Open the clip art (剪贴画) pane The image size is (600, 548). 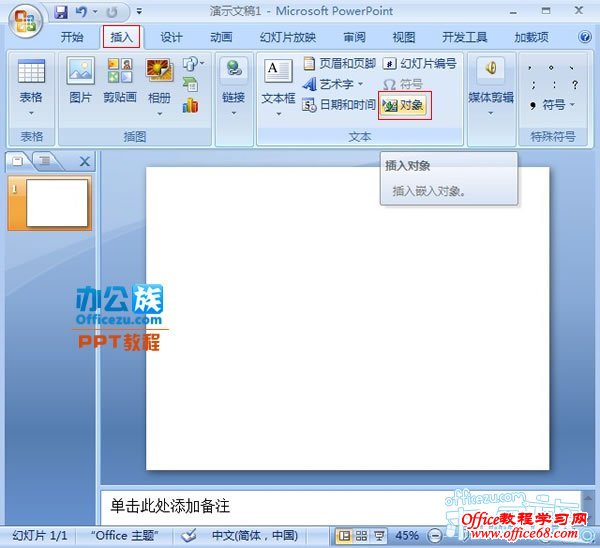click(119, 80)
